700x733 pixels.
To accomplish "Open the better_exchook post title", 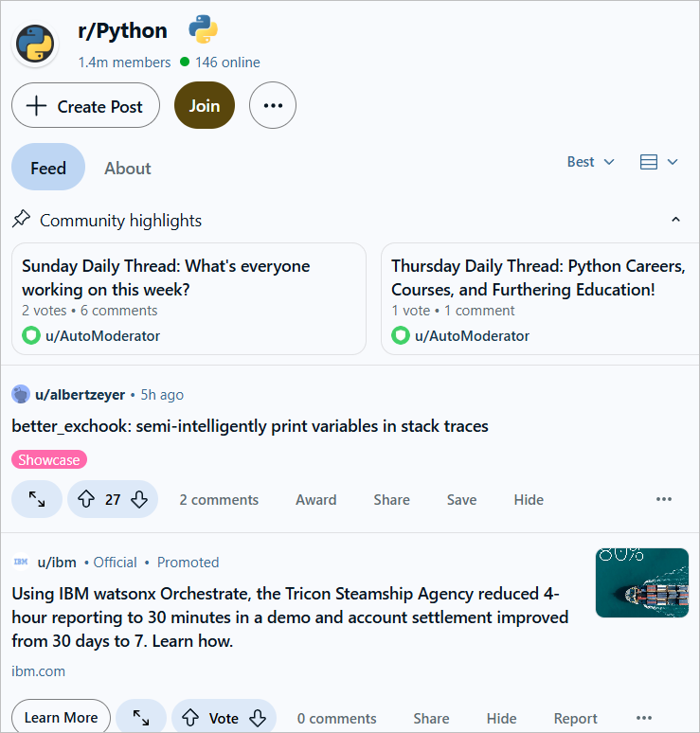I will coord(250,426).
